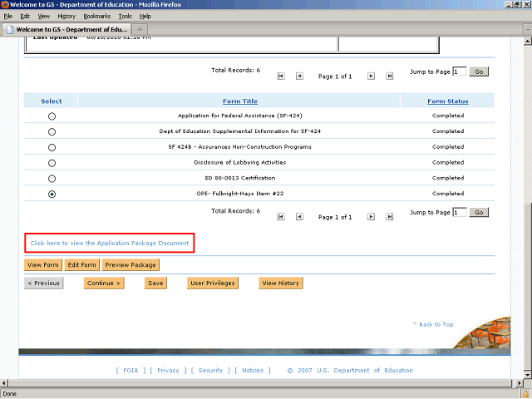Jump to last page using top pager icon
This screenshot has height=399, width=532.
(390, 76)
